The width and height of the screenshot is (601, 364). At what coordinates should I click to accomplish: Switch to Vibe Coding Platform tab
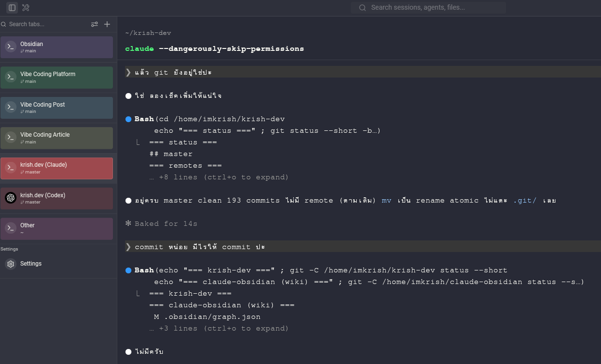[x=57, y=78]
